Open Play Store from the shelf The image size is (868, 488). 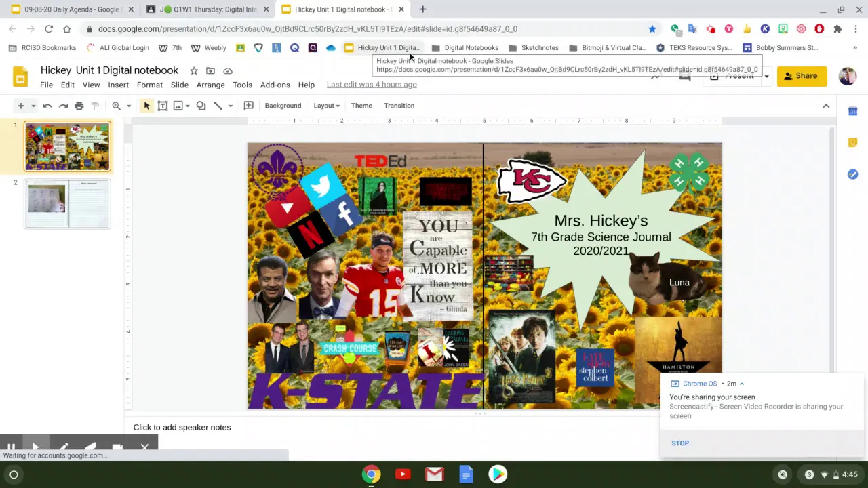[498, 474]
